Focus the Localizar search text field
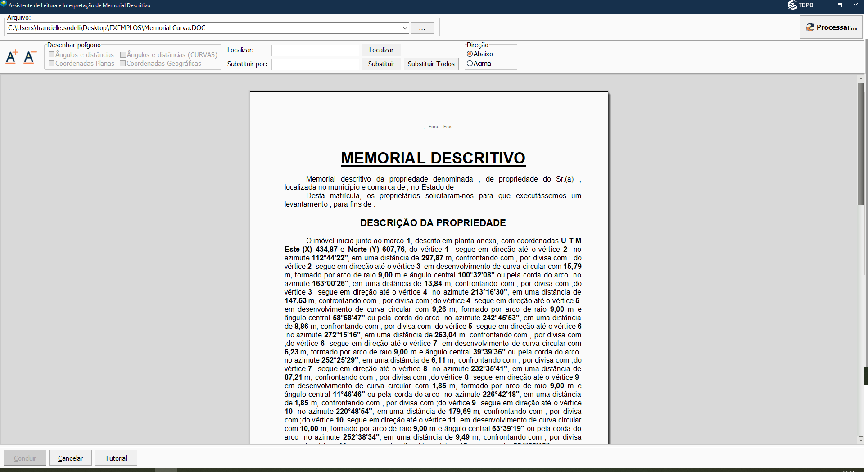The height and width of the screenshot is (472, 868). coord(315,50)
